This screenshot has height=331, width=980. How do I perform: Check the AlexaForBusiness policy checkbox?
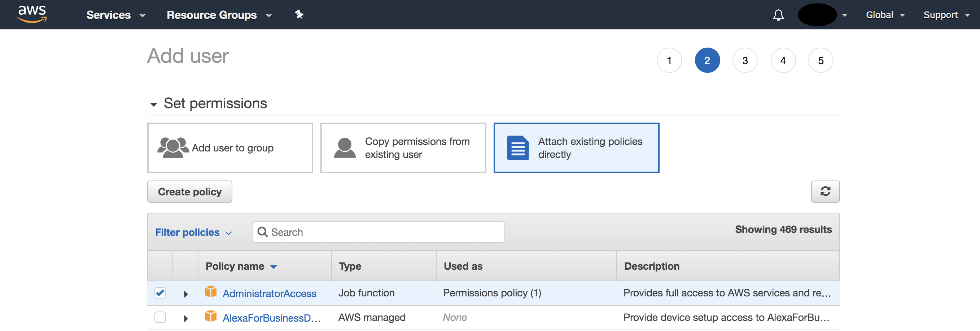point(160,317)
